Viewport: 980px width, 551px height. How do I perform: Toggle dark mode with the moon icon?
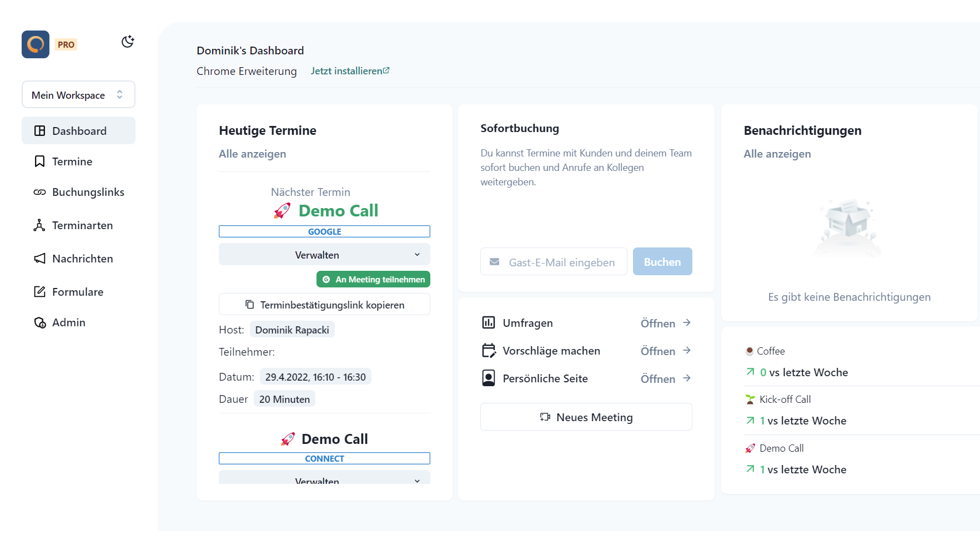(127, 41)
